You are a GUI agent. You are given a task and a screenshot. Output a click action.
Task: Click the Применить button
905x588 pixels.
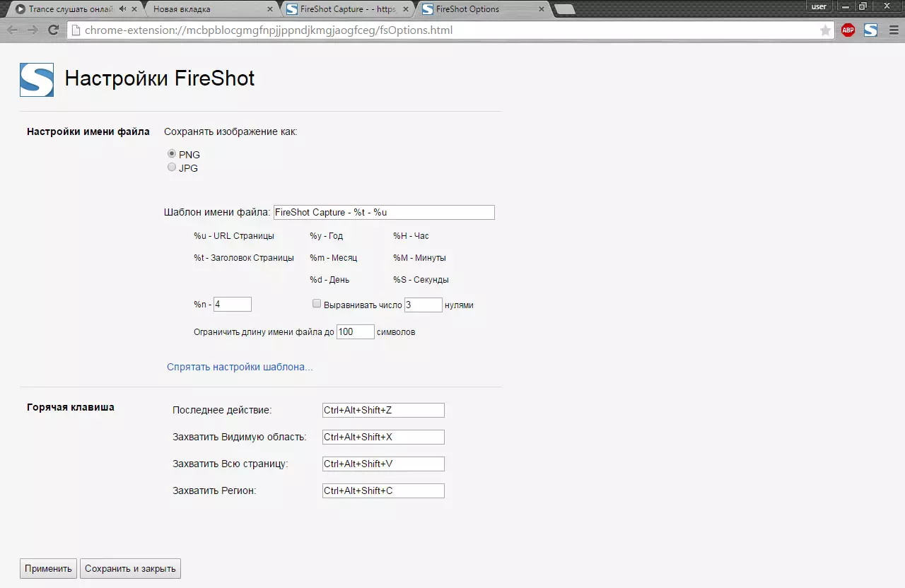click(x=48, y=568)
